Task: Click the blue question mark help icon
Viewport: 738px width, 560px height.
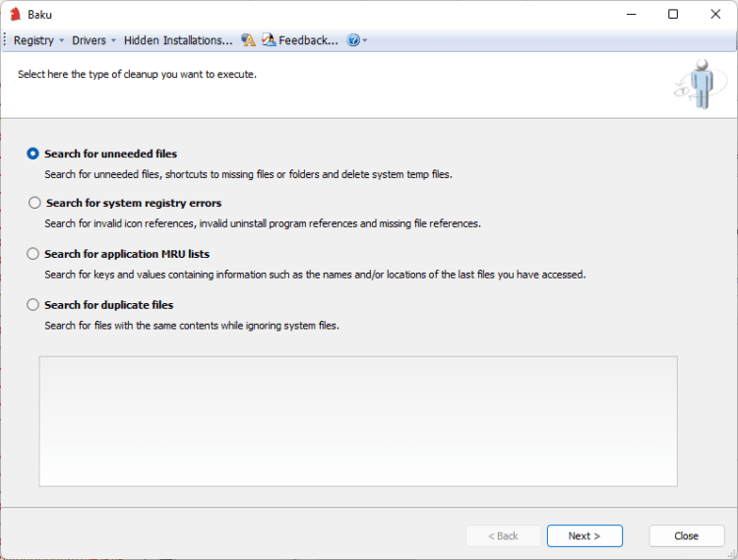Action: click(353, 40)
